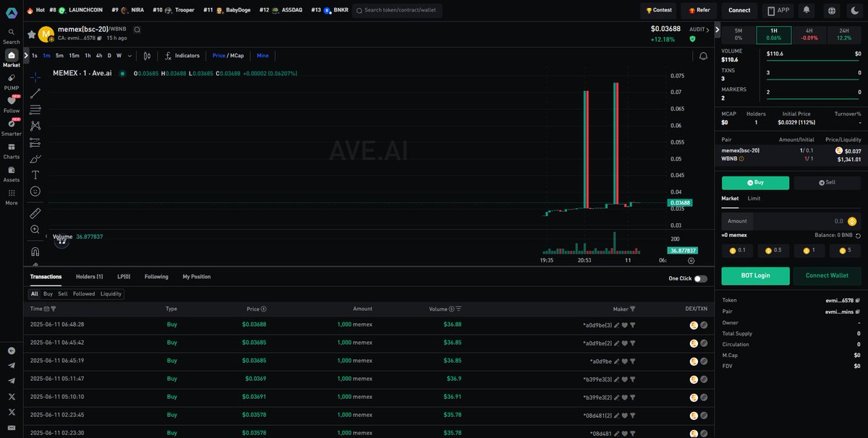Expand the timeframe dropdown after W
The height and width of the screenshot is (438, 868).
130,56
